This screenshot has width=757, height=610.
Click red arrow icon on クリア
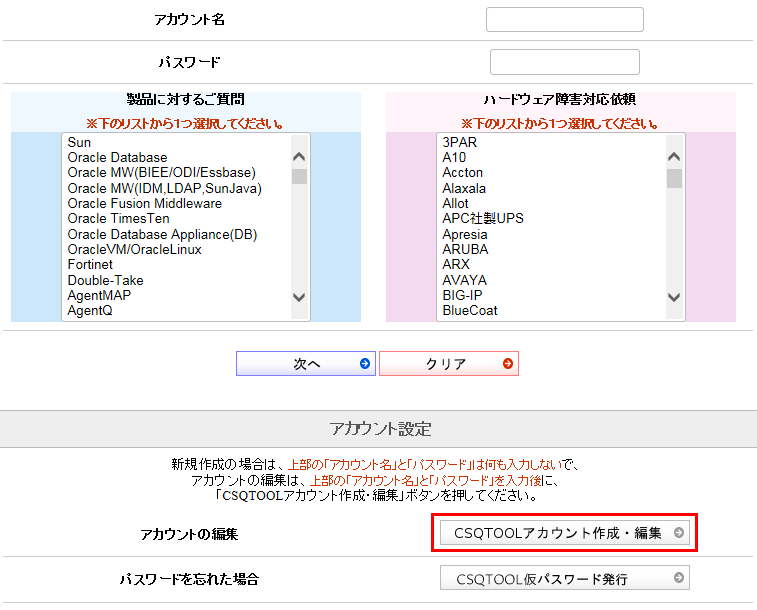pos(508,363)
